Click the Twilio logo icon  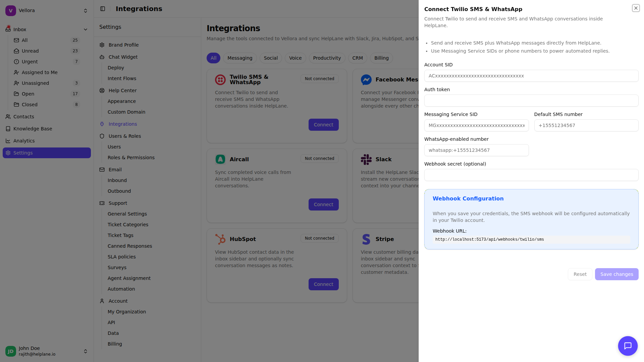220,80
